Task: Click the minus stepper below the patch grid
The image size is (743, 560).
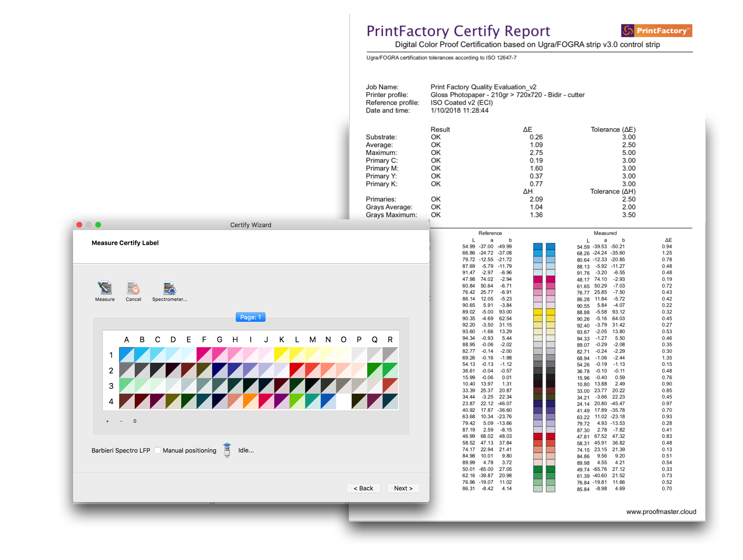Action: pyautogui.click(x=121, y=421)
